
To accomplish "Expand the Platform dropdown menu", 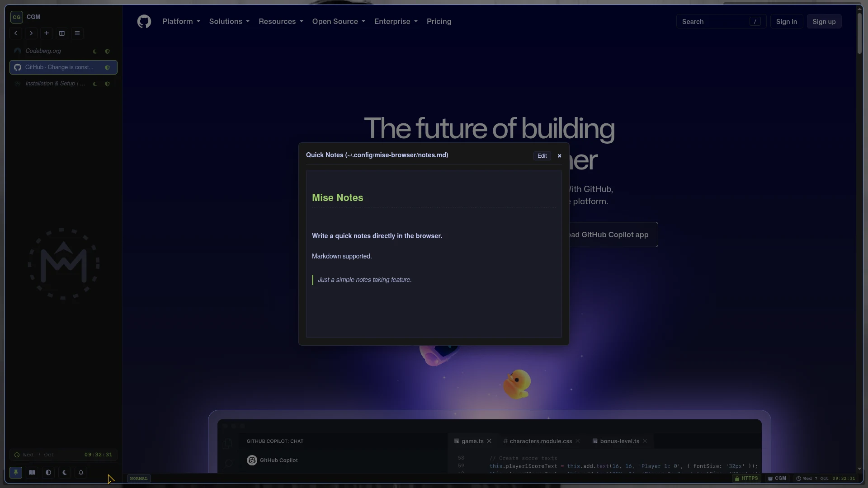I will pyautogui.click(x=181, y=22).
